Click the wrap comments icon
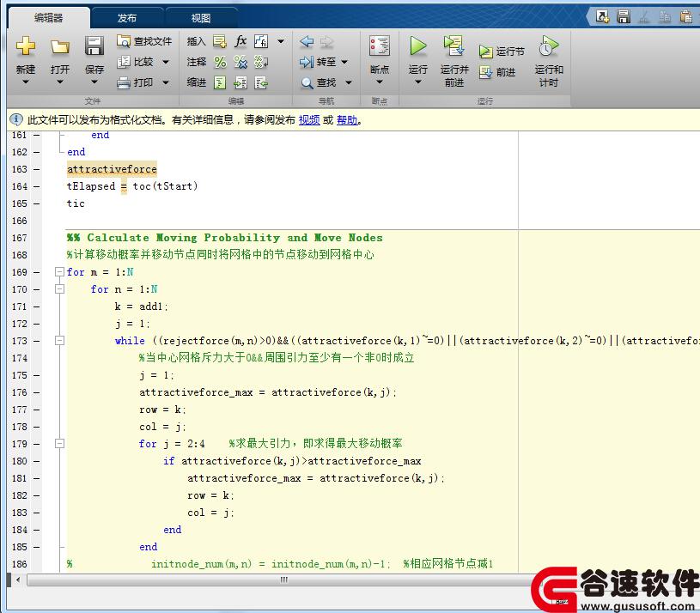This screenshot has height=613, width=700. pos(261,62)
